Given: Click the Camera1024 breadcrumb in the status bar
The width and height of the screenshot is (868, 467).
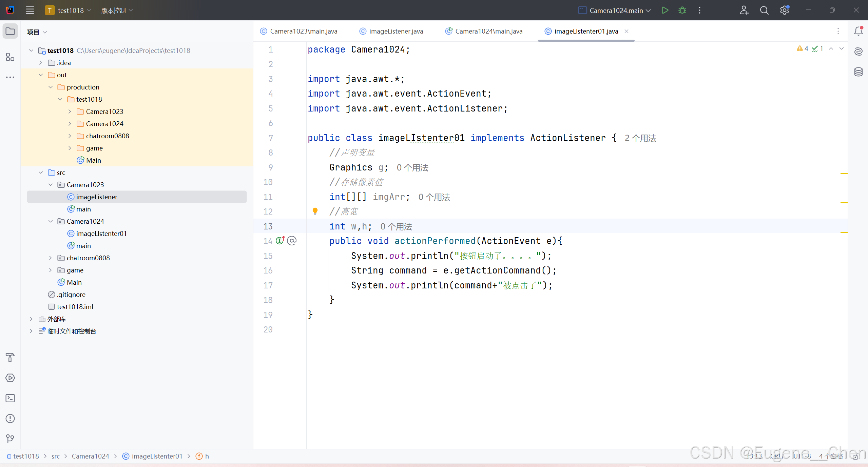Looking at the screenshot, I should click(90, 456).
